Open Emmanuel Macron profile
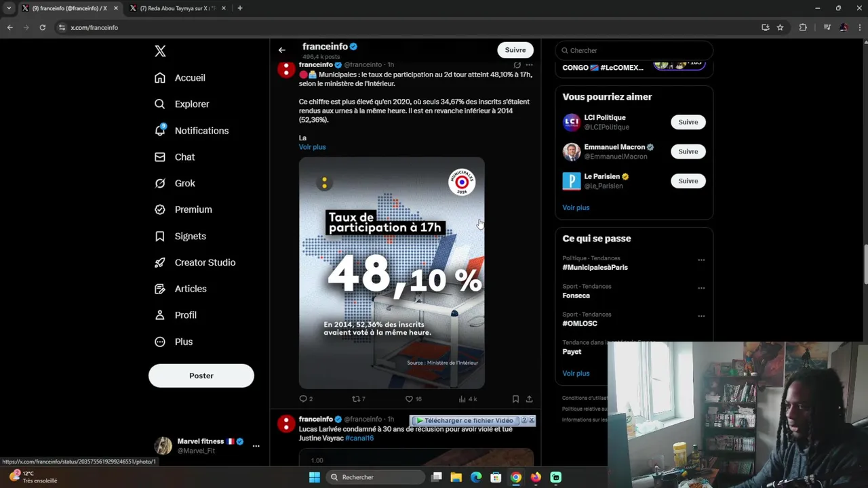The image size is (868, 488). (x=614, y=147)
